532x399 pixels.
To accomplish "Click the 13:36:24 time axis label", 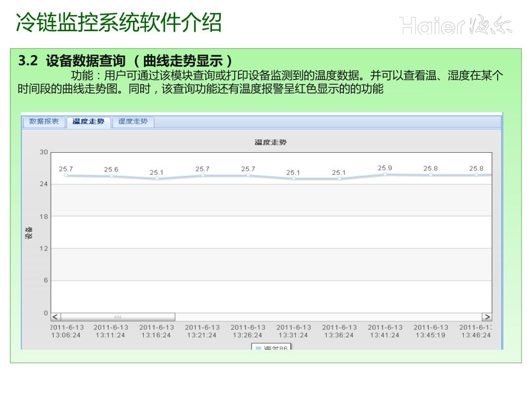I will pos(339,331).
